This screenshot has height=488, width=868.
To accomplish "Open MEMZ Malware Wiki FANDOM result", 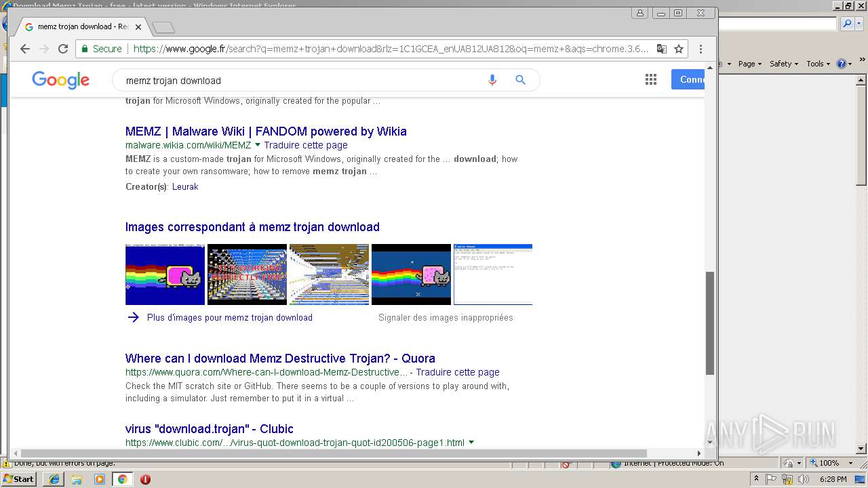I will tap(266, 131).
